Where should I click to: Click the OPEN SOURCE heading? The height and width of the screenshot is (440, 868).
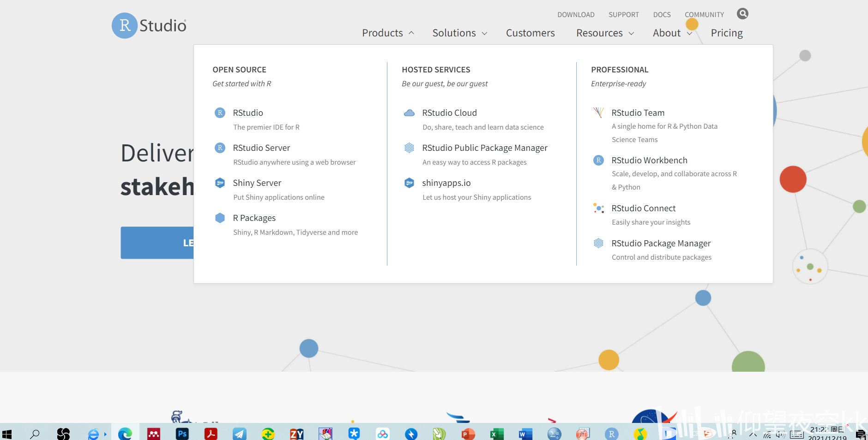(239, 70)
